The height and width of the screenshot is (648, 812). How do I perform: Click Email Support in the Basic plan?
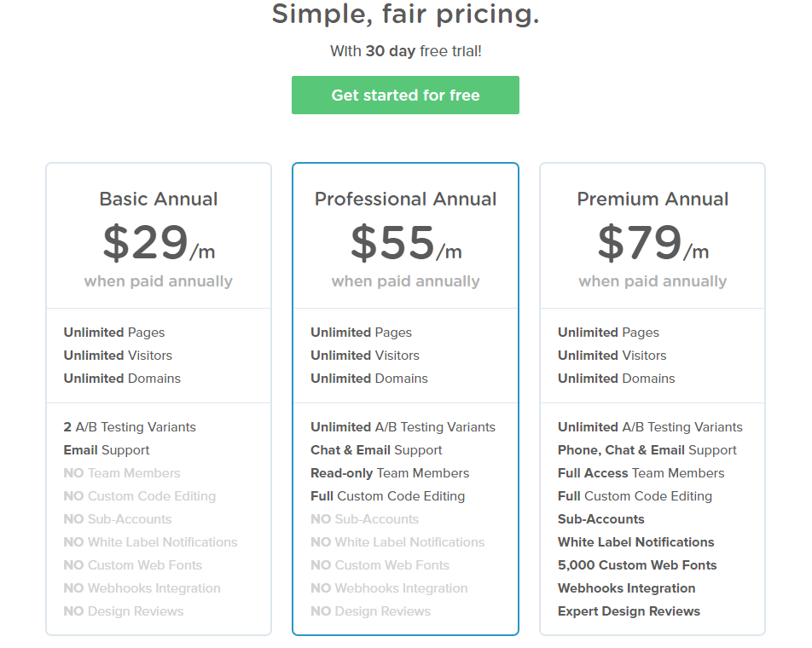106,450
